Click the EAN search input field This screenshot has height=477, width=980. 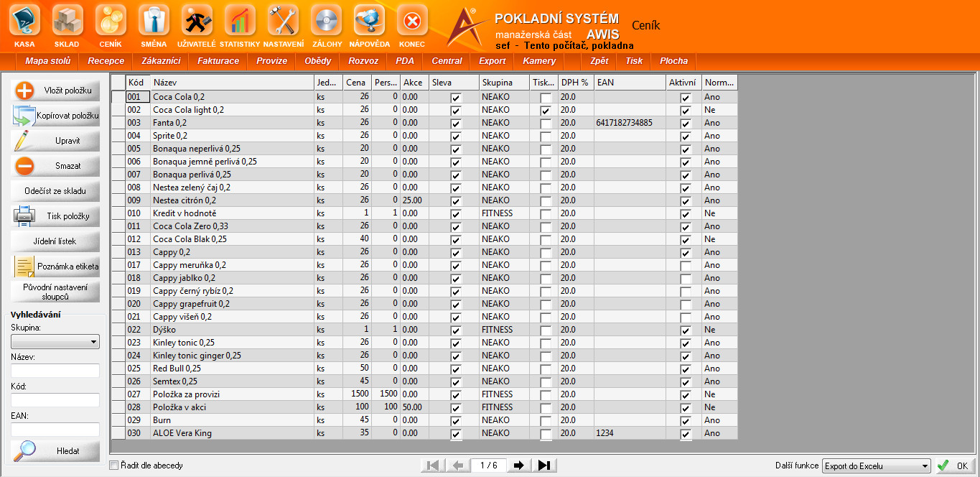coord(55,430)
